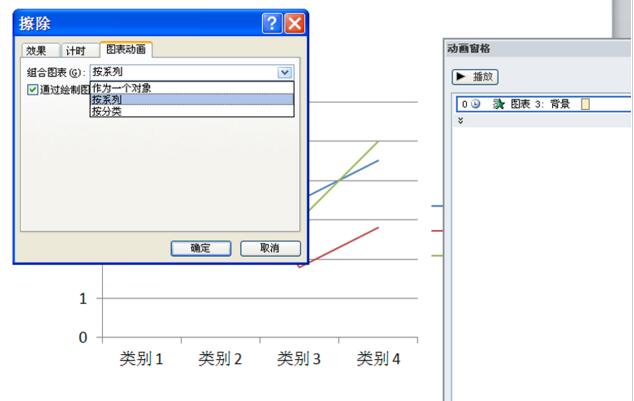Select the 图表 3: 背景 animation entry

[x=543, y=104]
